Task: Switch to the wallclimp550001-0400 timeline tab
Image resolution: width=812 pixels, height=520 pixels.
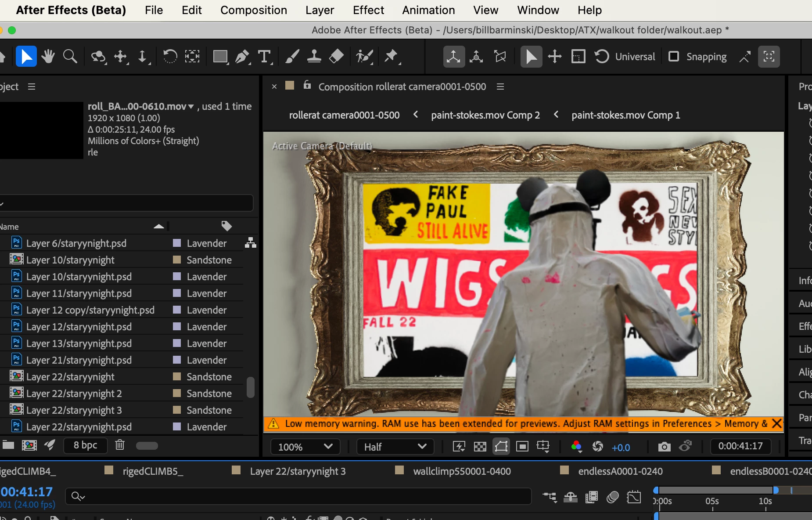Action: (x=462, y=471)
